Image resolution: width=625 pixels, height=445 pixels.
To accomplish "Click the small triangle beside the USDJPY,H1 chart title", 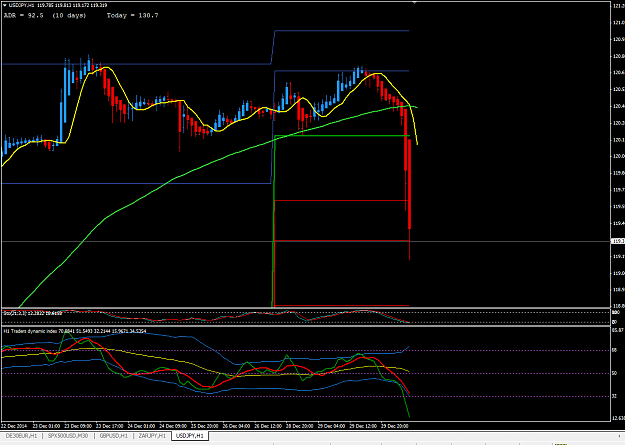I will (4, 5).
